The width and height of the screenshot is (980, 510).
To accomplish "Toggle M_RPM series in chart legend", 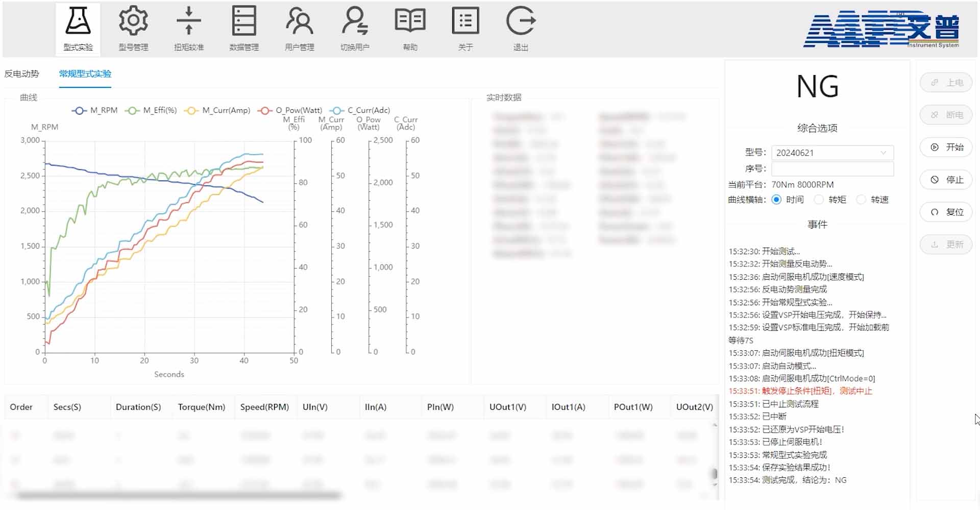I will coord(95,110).
